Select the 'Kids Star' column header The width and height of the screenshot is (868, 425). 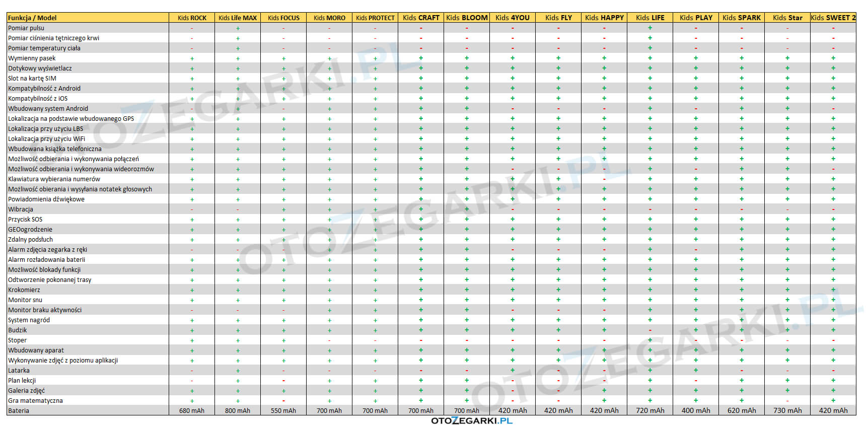pos(787,18)
